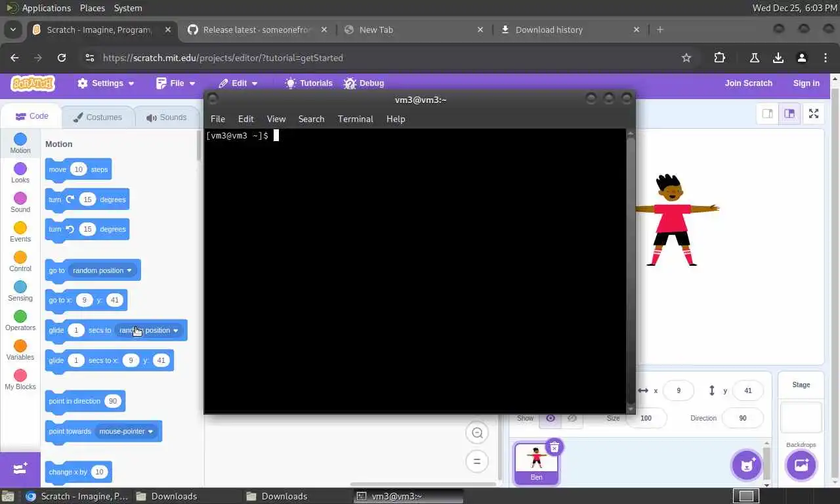Switch to the Download history tab
This screenshot has width=840, height=504.
coord(570,30)
